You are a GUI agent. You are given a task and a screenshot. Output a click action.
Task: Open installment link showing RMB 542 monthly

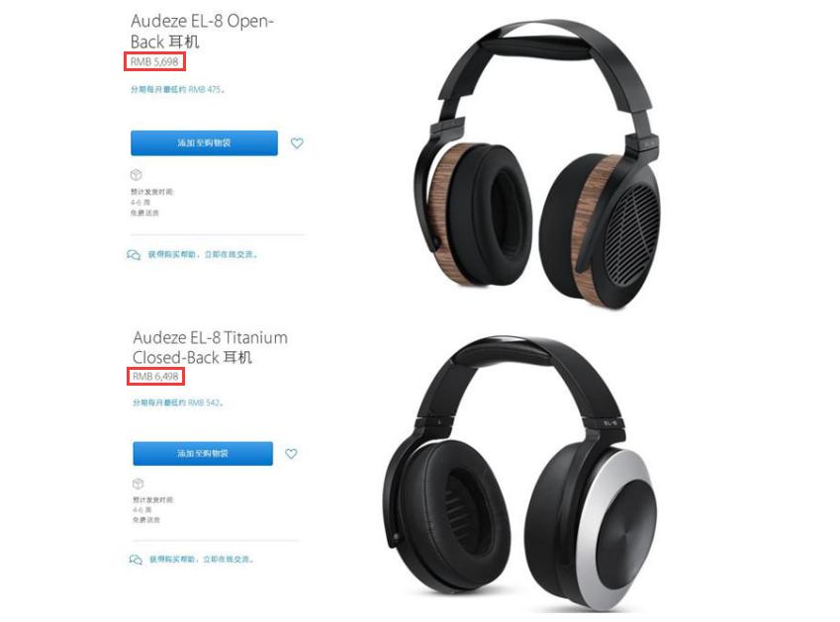tap(178, 402)
